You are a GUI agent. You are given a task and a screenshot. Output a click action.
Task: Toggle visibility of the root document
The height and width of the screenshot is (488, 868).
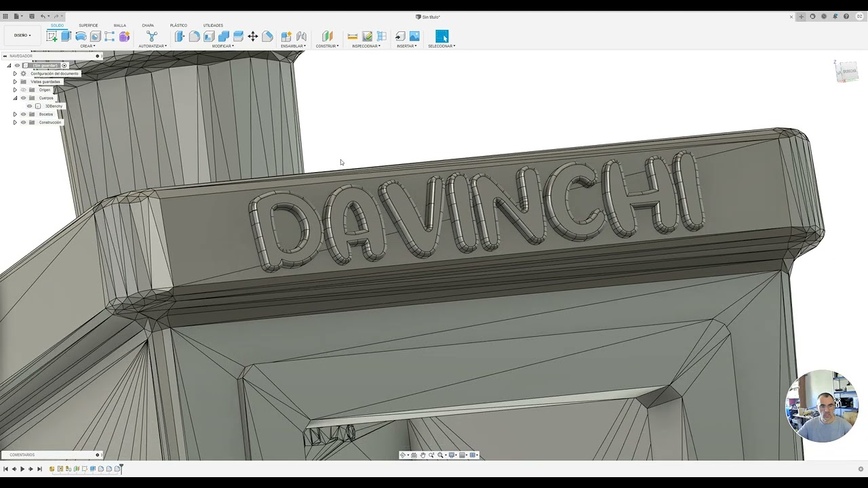click(x=18, y=66)
